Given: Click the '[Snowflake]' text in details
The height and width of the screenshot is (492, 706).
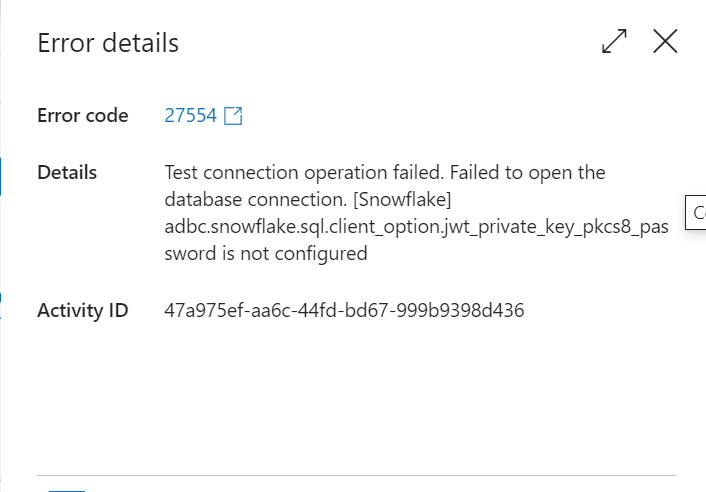Looking at the screenshot, I should [402, 199].
